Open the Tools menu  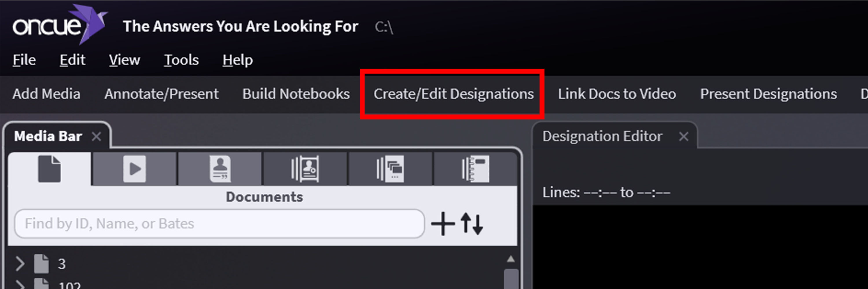[x=181, y=60]
